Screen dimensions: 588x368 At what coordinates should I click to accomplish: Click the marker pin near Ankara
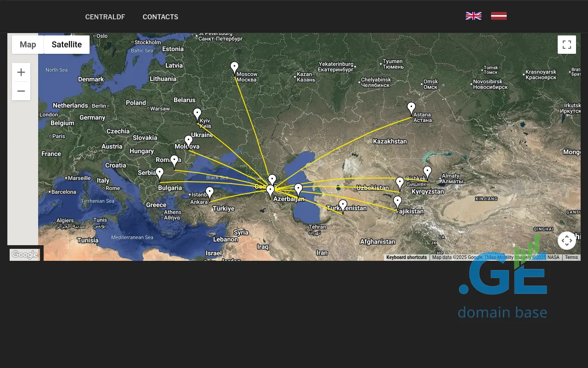209,193
